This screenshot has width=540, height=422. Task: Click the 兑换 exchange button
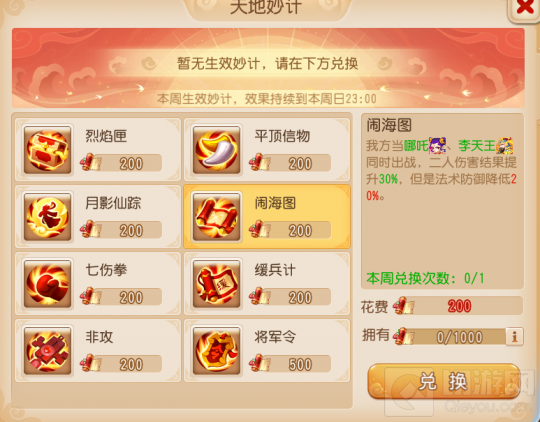point(444,382)
